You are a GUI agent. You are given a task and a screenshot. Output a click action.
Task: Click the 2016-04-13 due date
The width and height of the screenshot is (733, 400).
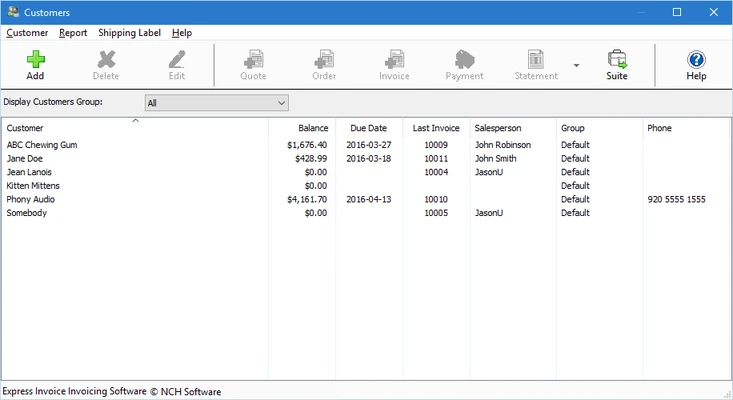coord(369,199)
